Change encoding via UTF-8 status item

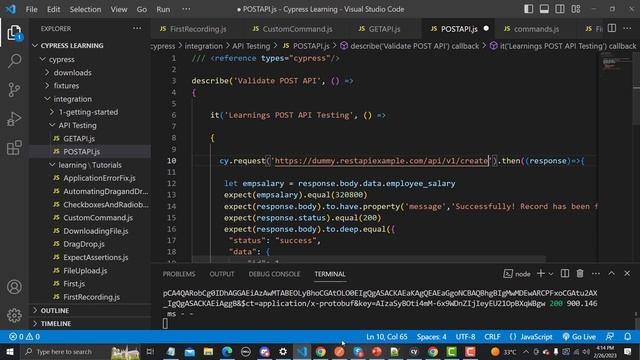coord(465,337)
